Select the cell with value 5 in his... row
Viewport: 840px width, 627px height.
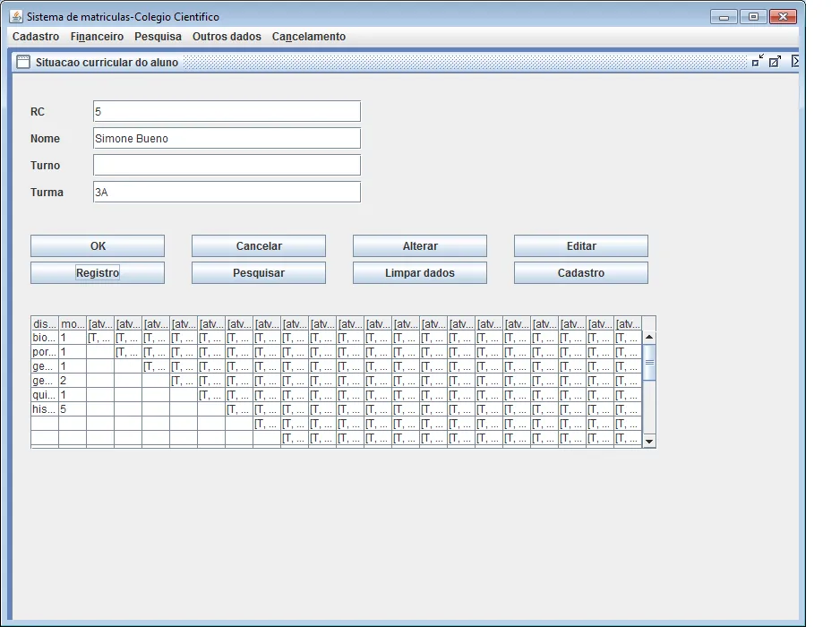point(73,409)
